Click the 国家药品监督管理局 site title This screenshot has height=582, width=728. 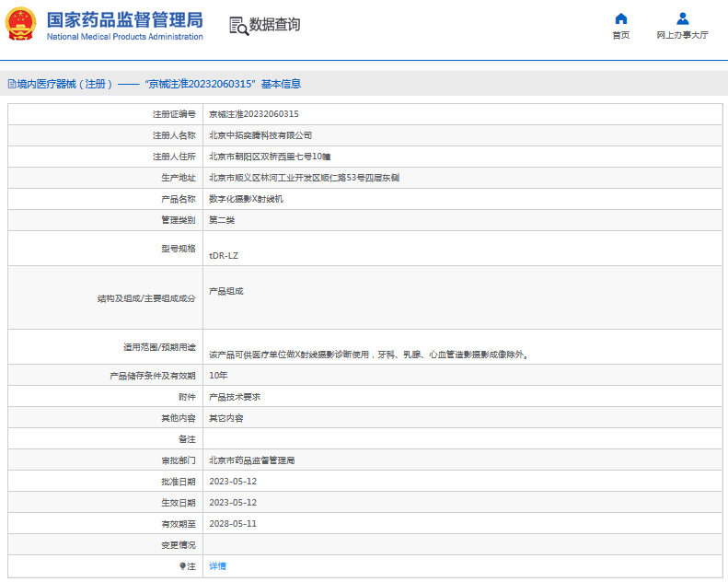tap(124, 19)
